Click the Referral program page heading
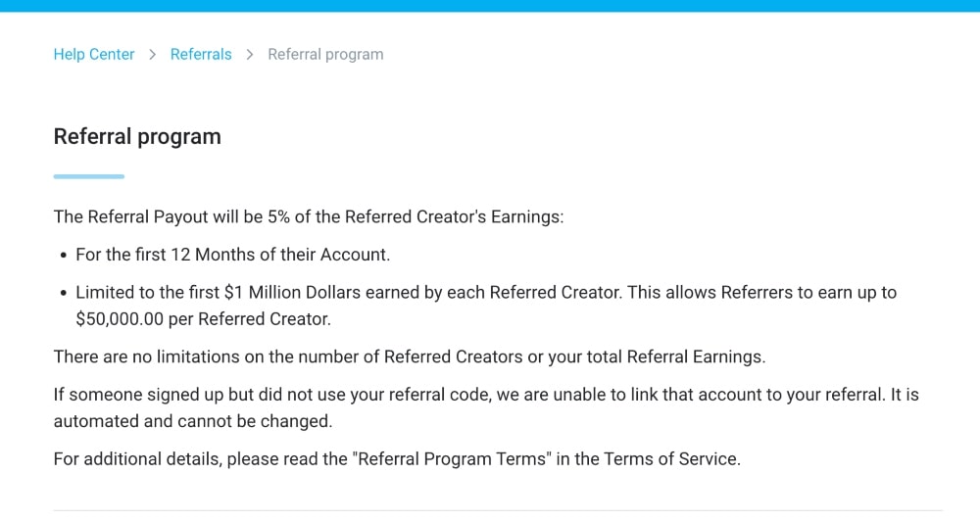The width and height of the screenshot is (980, 521). point(137,136)
